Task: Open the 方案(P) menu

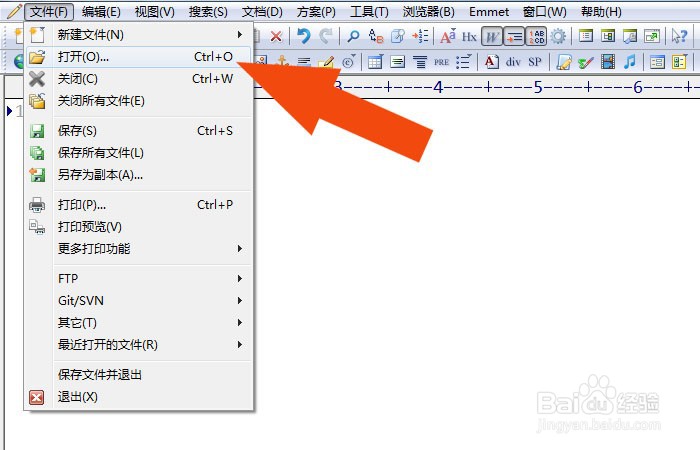Action: pyautogui.click(x=316, y=12)
